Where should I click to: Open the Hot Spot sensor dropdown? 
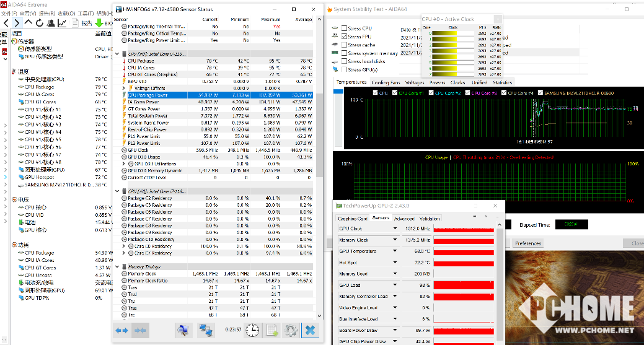tap(395, 262)
